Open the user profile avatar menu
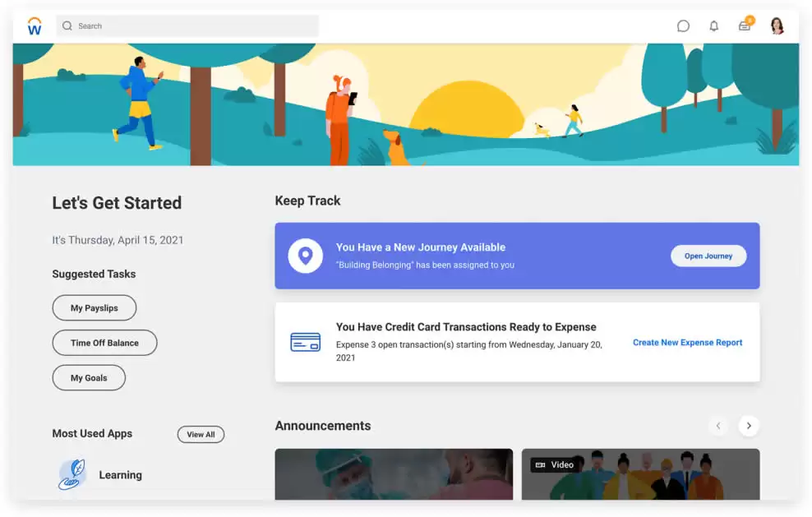 tap(777, 26)
